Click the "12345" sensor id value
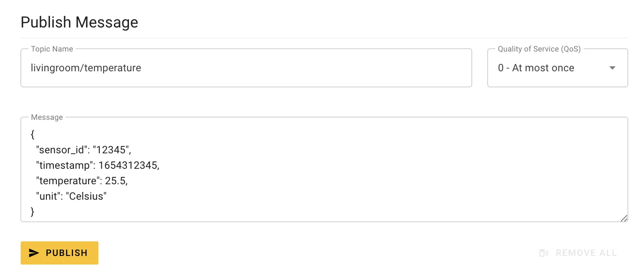The width and height of the screenshot is (644, 274). [110, 150]
